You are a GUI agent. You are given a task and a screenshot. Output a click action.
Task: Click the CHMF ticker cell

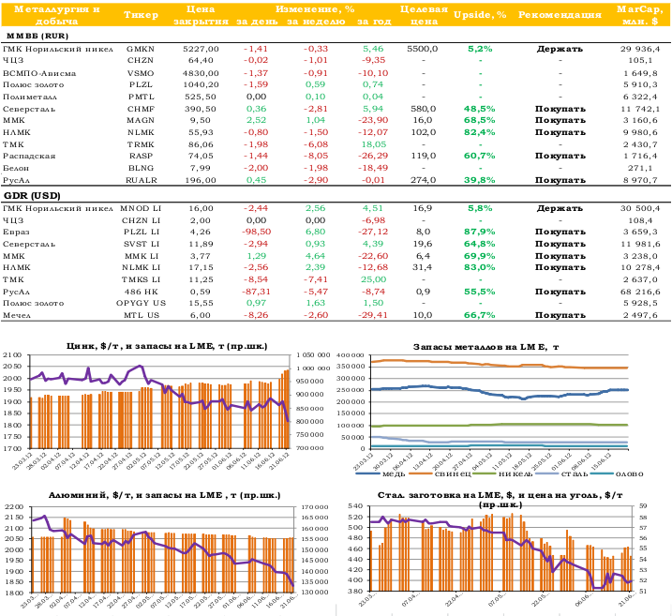point(141,109)
